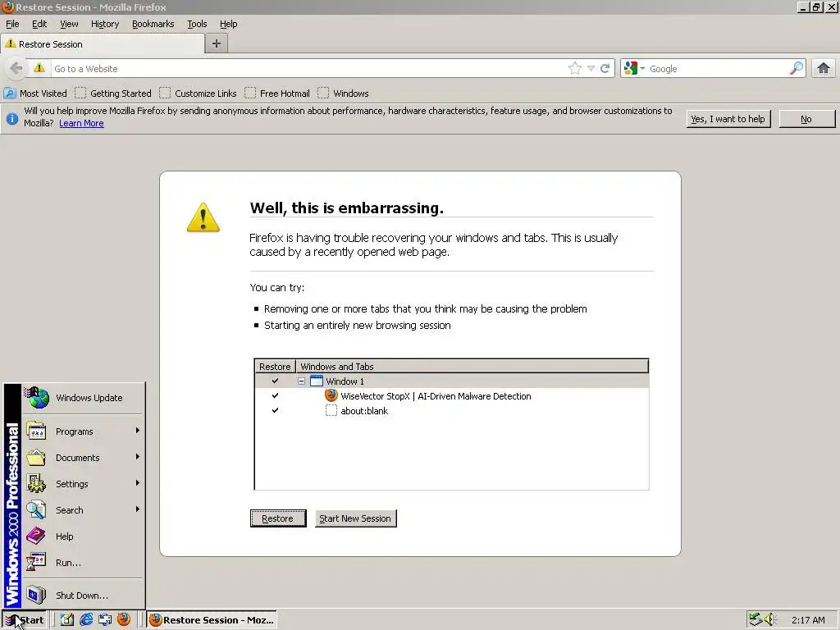Click the Go to a Website address field
This screenshot has width=840, height=630.
click(308, 69)
